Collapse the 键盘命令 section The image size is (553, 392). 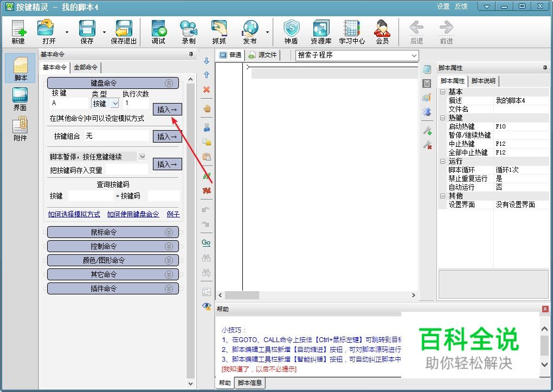tap(169, 83)
